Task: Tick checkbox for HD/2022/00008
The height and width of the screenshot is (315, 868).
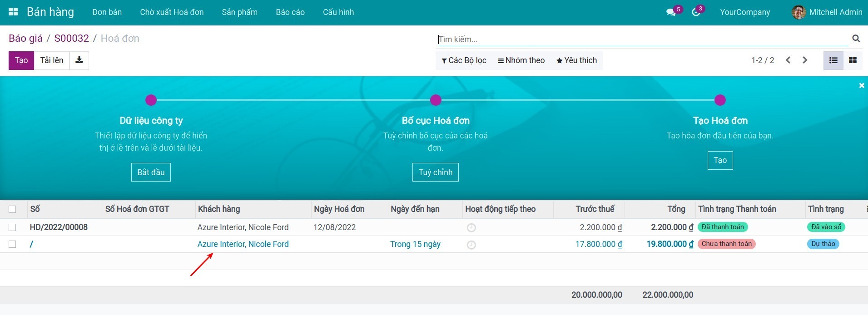Action: (x=12, y=227)
